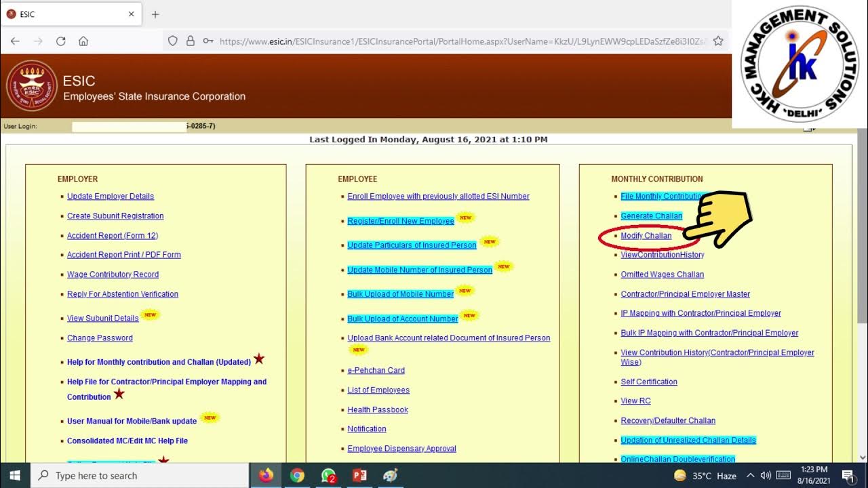Click the volume speaker tray icon
Image resolution: width=868 pixels, height=488 pixels.
766,476
